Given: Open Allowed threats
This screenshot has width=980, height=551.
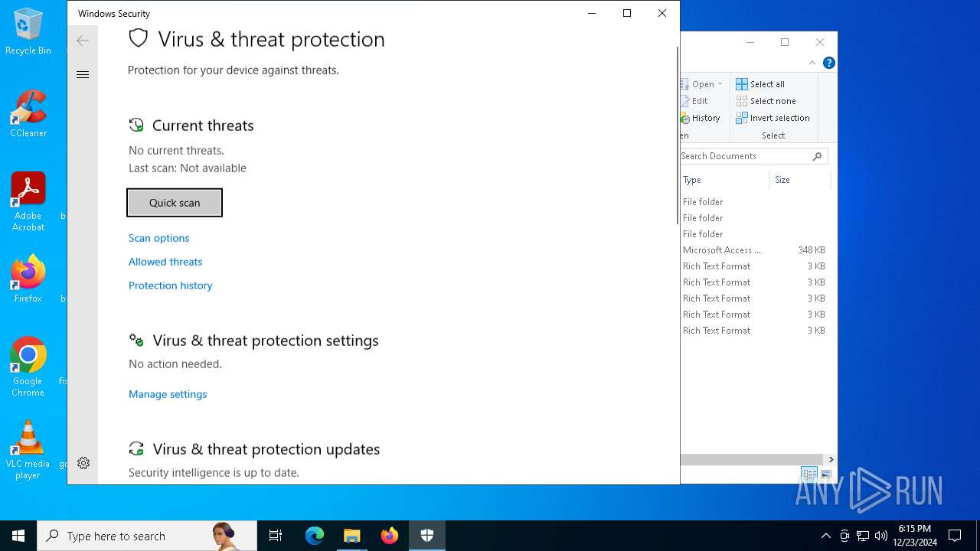Looking at the screenshot, I should pos(165,262).
